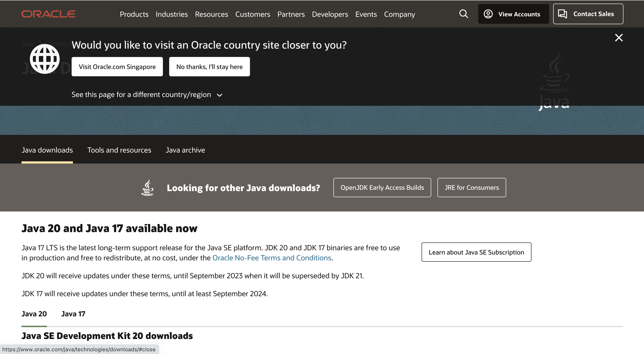Open the Customers menu
The width and height of the screenshot is (644, 354).
point(252,14)
